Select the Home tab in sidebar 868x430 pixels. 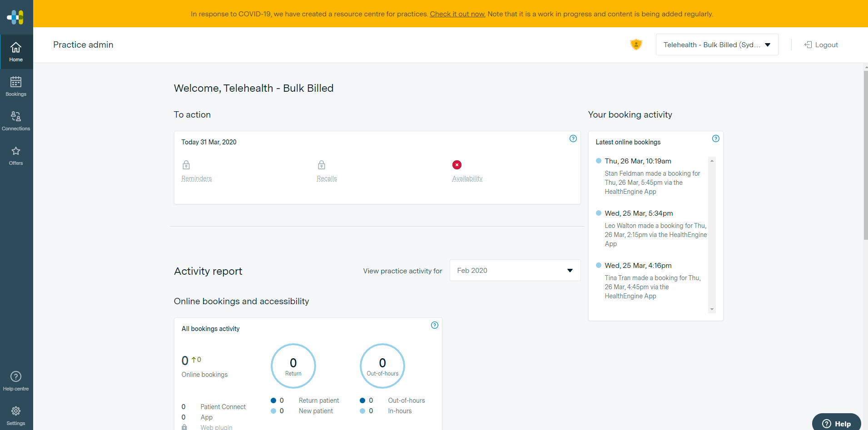tap(16, 52)
